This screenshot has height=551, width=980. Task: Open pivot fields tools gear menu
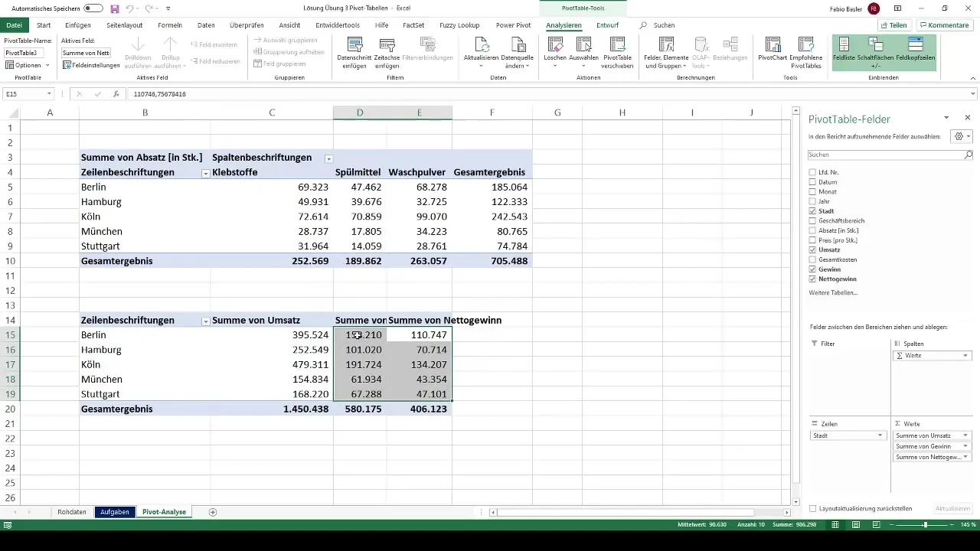coord(961,136)
